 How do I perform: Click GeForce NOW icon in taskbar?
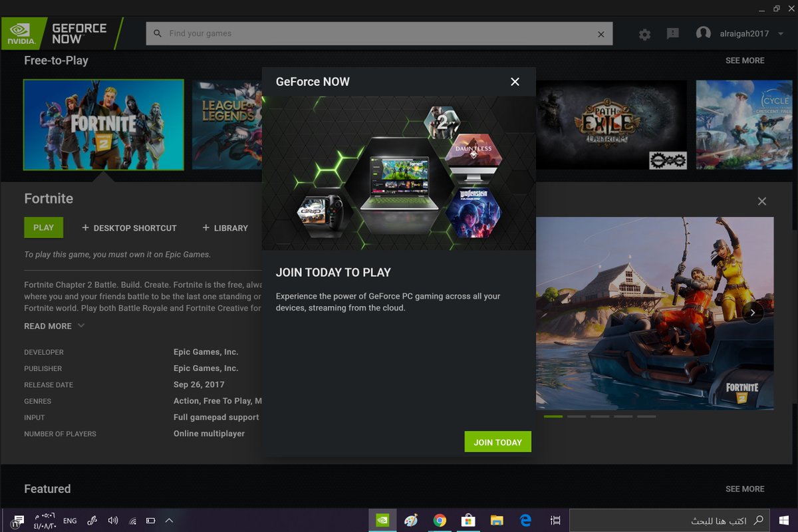382,521
